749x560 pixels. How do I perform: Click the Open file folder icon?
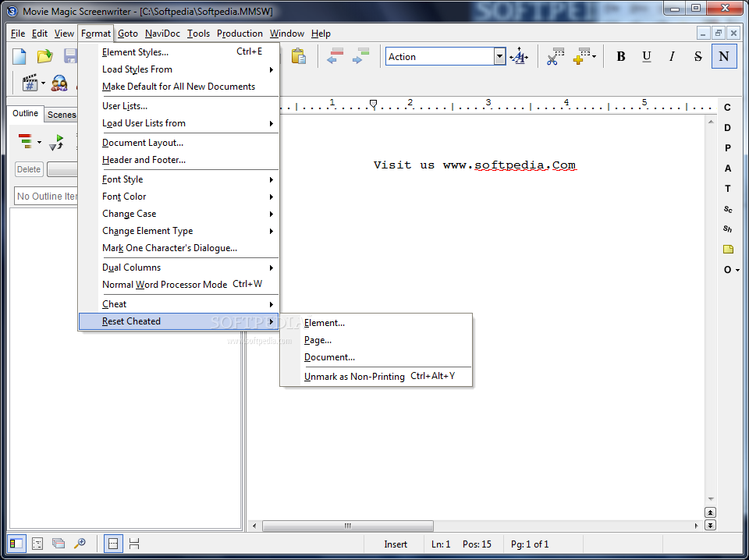(x=45, y=56)
